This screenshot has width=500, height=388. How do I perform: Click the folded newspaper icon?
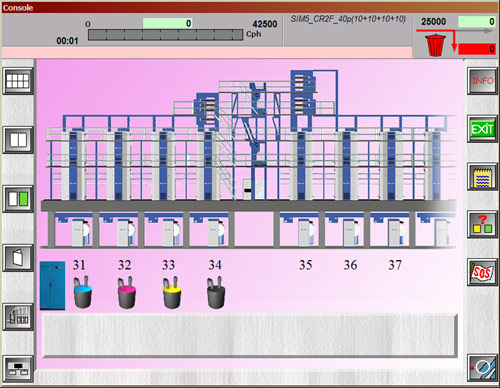[x=18, y=258]
